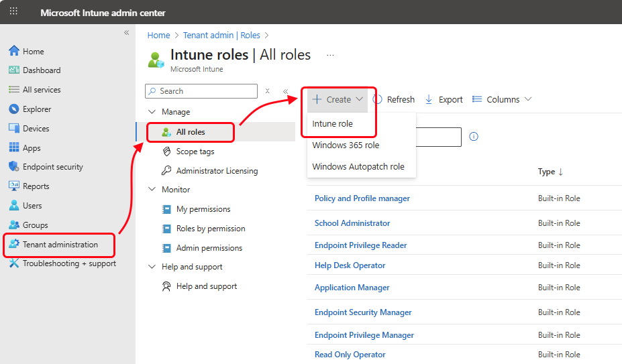Open the Reports icon in sidebar
Viewport: 622px width, 364px height.
[14, 186]
